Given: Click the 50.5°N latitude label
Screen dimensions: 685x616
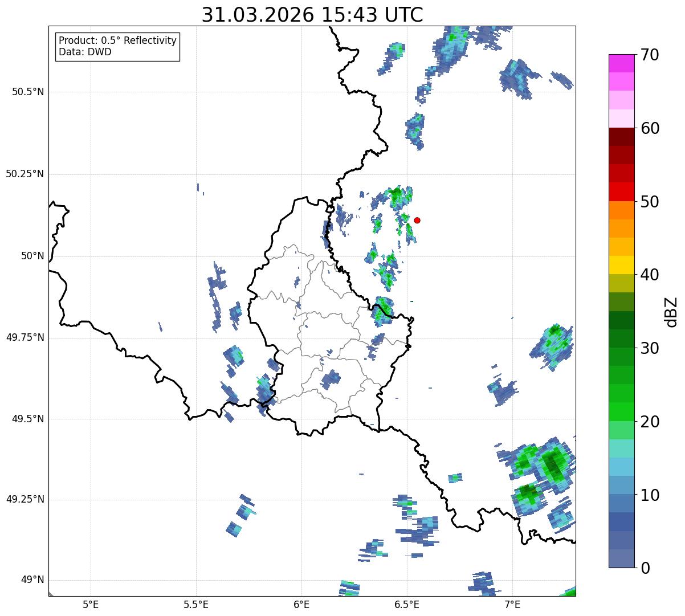Looking at the screenshot, I should [x=28, y=92].
